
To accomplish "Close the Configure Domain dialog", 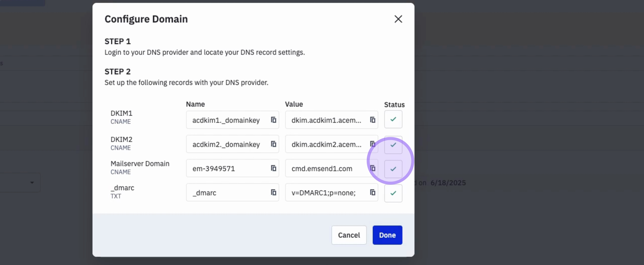I will (398, 19).
